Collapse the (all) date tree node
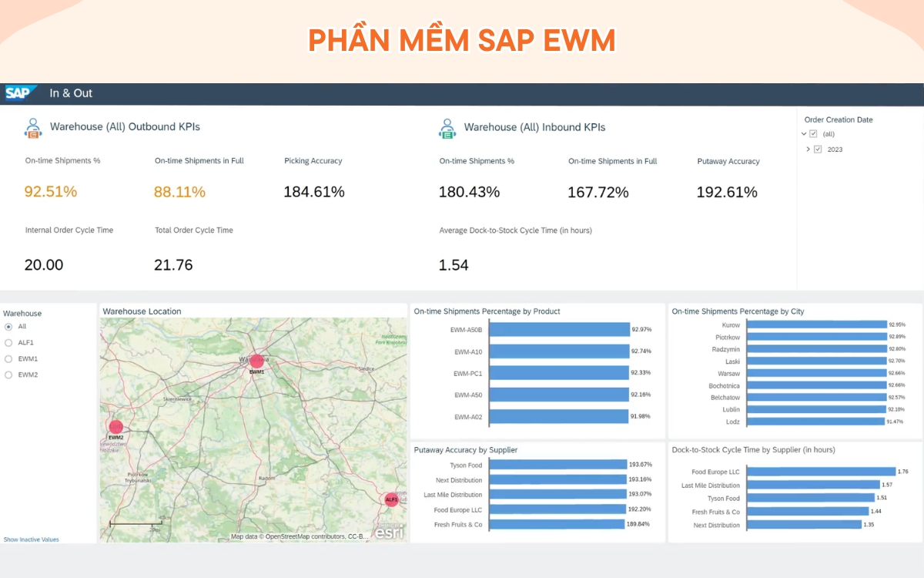 pos(804,134)
